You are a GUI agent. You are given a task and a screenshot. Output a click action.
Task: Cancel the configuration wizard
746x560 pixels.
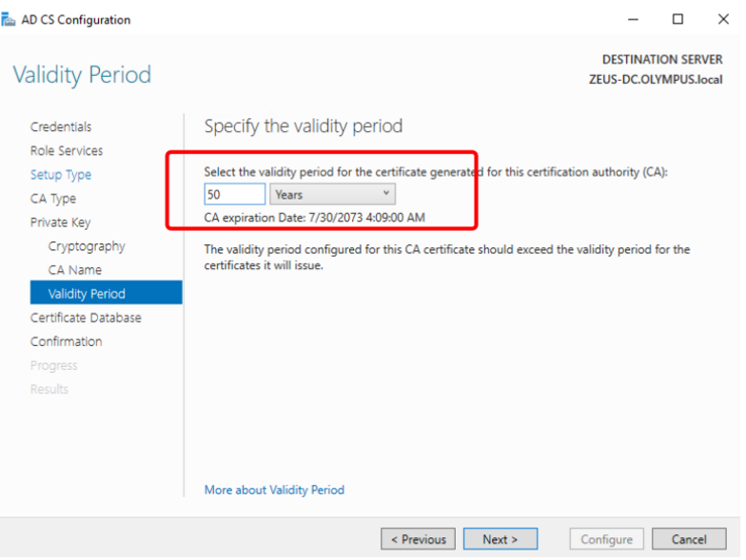pos(689,539)
